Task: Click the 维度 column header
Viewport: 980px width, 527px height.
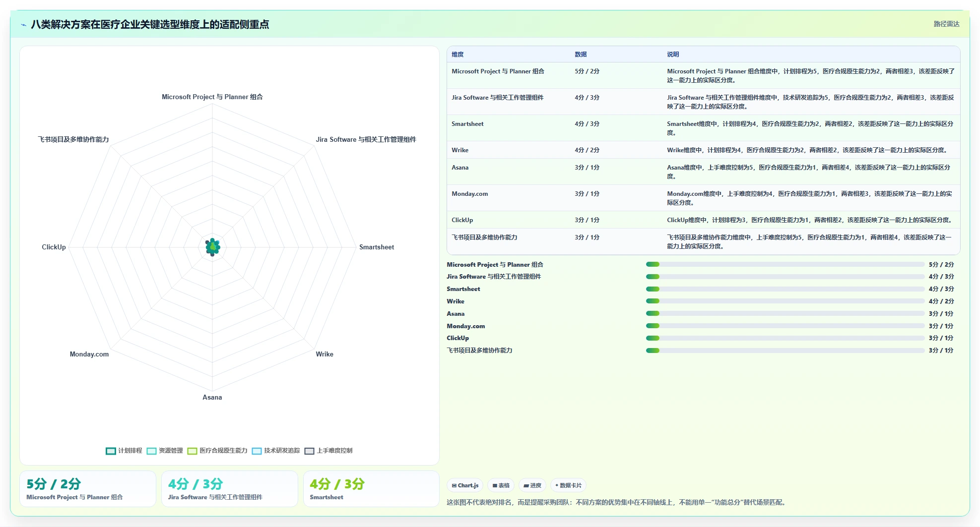Action: point(457,55)
